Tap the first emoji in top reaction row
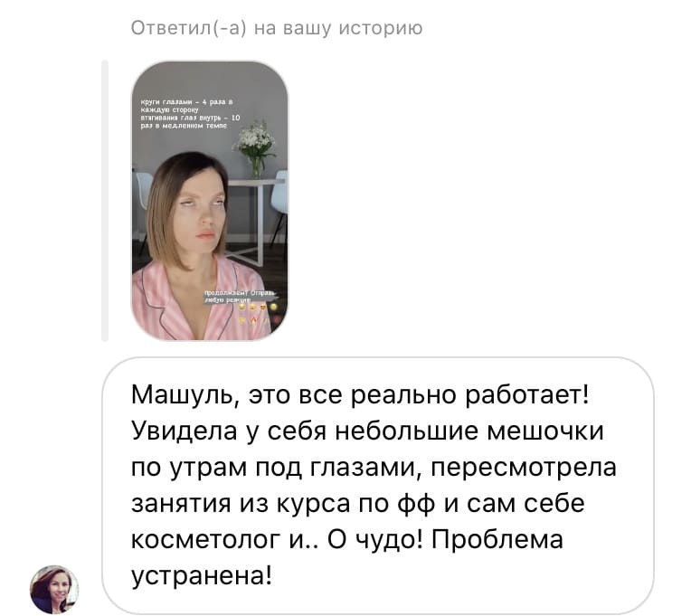The image size is (691, 616). [x=241, y=307]
